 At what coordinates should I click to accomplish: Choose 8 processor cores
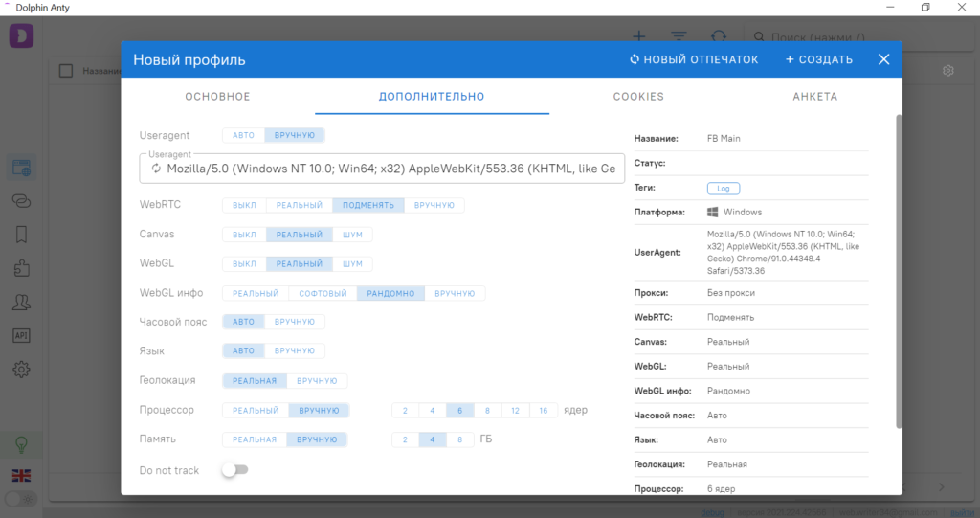pyautogui.click(x=487, y=411)
